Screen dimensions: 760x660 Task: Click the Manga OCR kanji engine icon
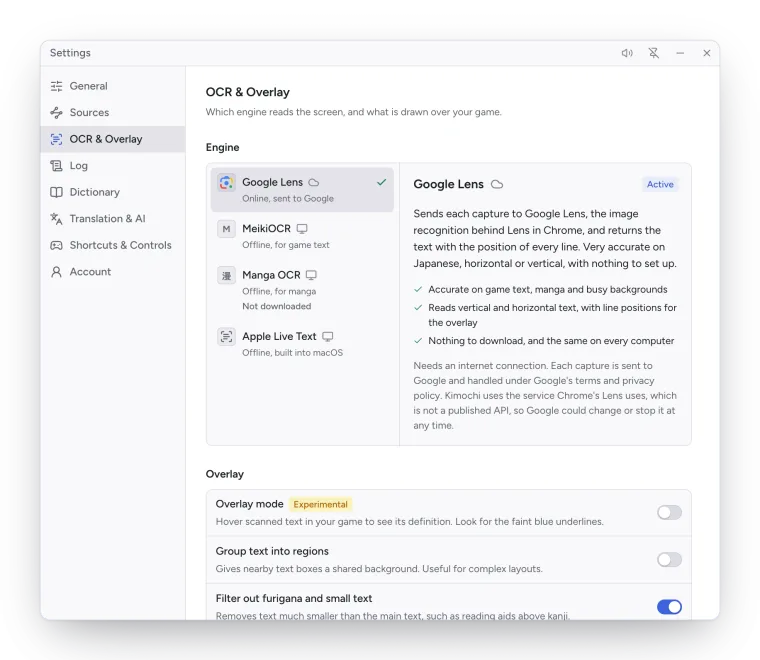pos(226,276)
